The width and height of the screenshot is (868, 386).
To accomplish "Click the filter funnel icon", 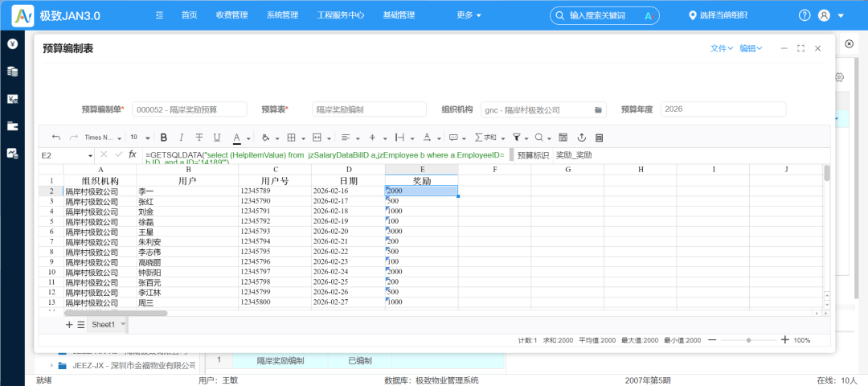I will coord(516,138).
